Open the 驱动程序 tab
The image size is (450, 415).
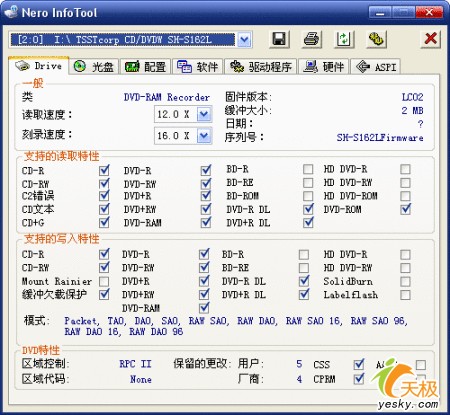coord(261,67)
